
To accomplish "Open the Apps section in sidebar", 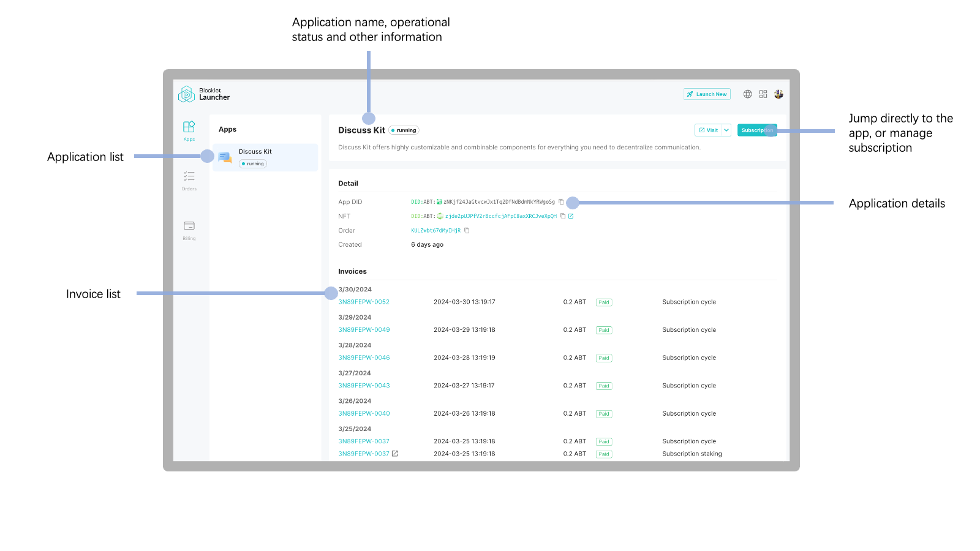I will pos(189,130).
